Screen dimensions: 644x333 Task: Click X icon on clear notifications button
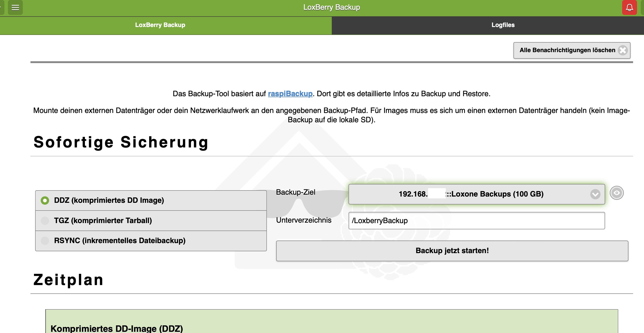click(x=623, y=50)
